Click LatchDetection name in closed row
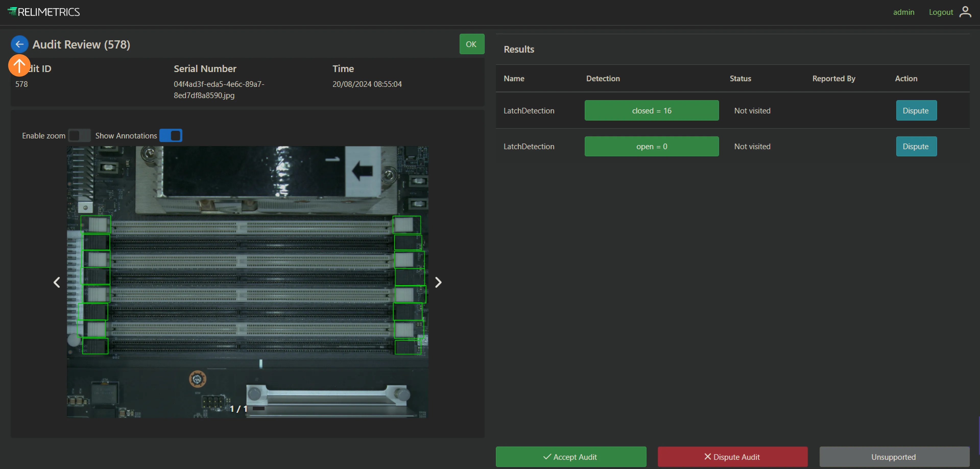This screenshot has width=980, height=469. coord(529,111)
